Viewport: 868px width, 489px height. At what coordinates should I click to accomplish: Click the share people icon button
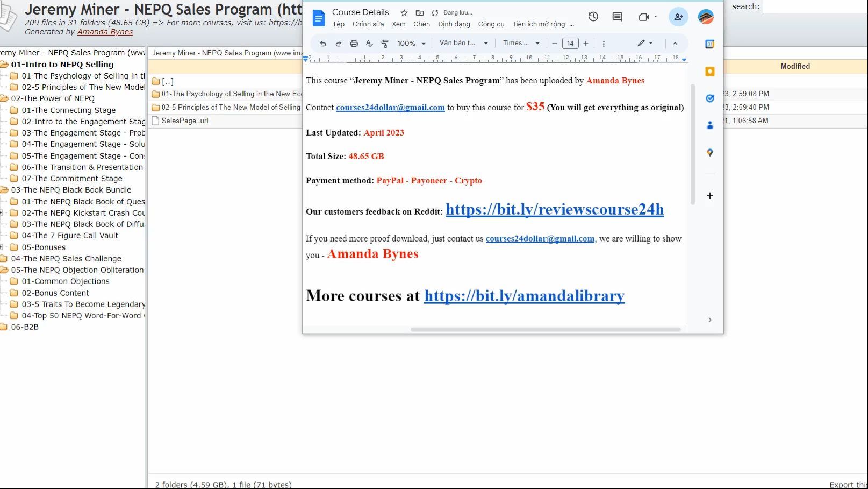coord(678,17)
